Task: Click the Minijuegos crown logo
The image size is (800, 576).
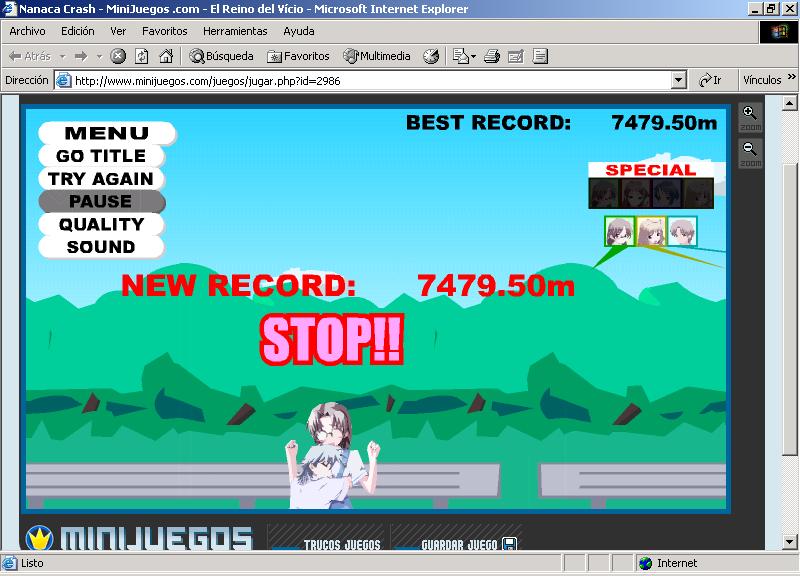Action: pos(39,538)
